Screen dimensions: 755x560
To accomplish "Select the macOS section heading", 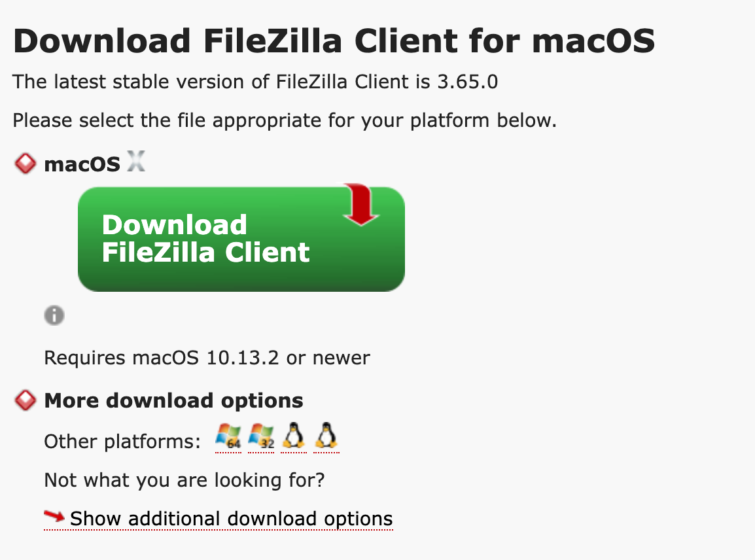I will [x=81, y=164].
